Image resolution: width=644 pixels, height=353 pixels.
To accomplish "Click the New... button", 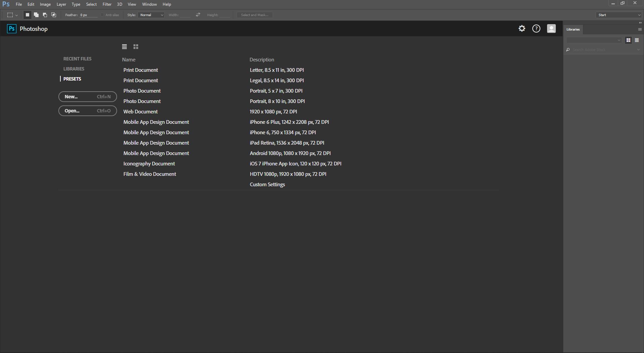I will 88,97.
